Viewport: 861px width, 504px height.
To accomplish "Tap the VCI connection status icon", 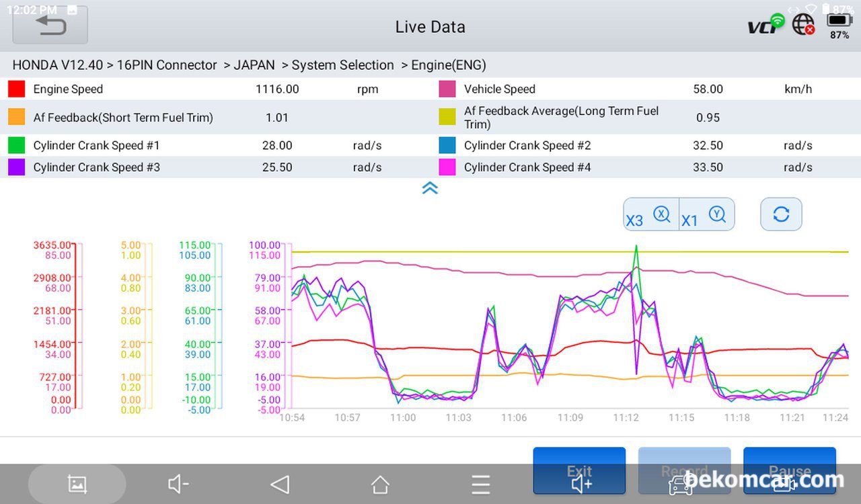I will tap(766, 24).
